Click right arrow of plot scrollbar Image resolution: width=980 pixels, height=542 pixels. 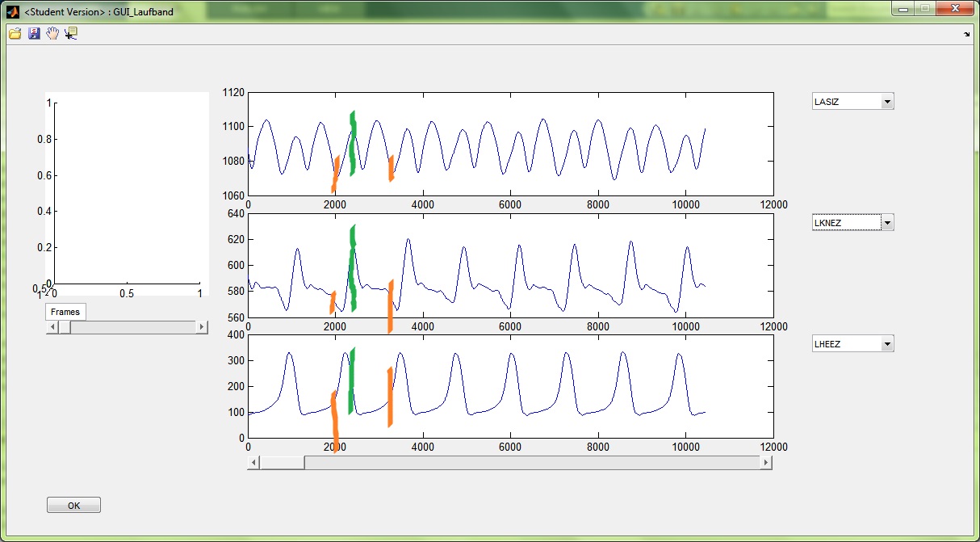pyautogui.click(x=766, y=463)
